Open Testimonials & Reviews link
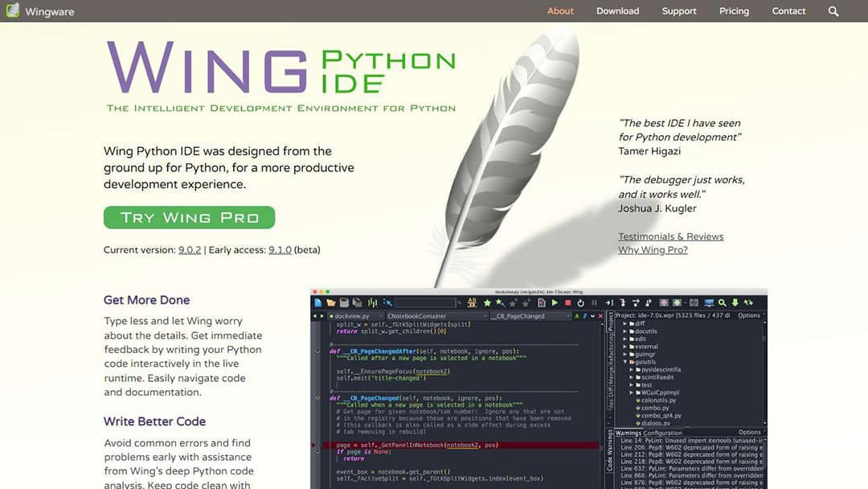Screen dimensions: 868x489 click(671, 236)
